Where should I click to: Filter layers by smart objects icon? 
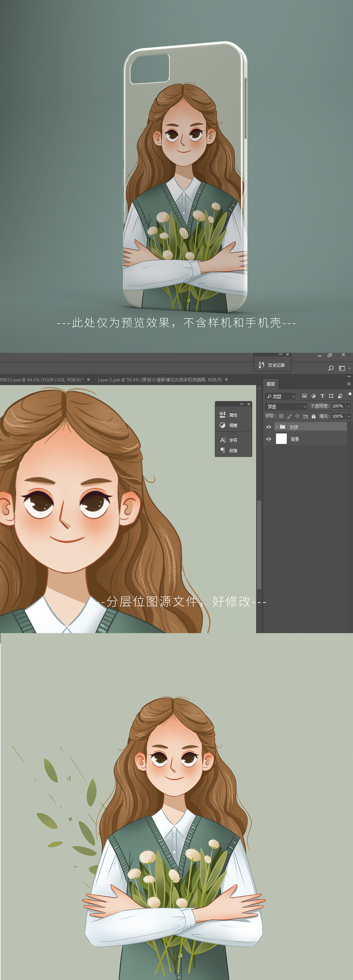click(340, 396)
